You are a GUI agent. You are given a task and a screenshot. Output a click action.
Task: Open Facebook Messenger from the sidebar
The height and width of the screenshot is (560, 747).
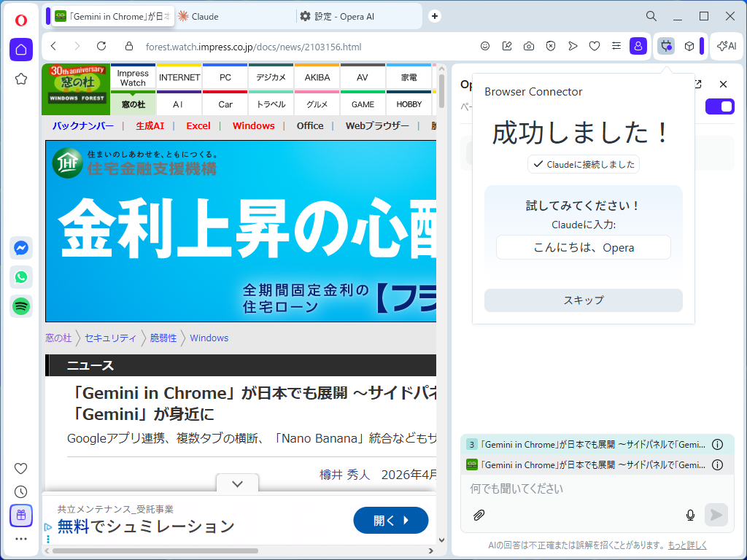(20, 248)
